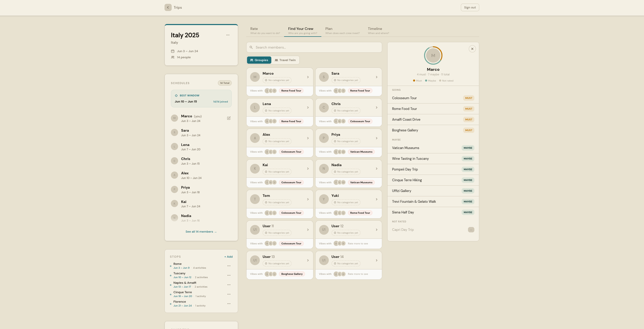
Task: Open options menu for the Tuscany stop
Action: pyautogui.click(x=229, y=275)
